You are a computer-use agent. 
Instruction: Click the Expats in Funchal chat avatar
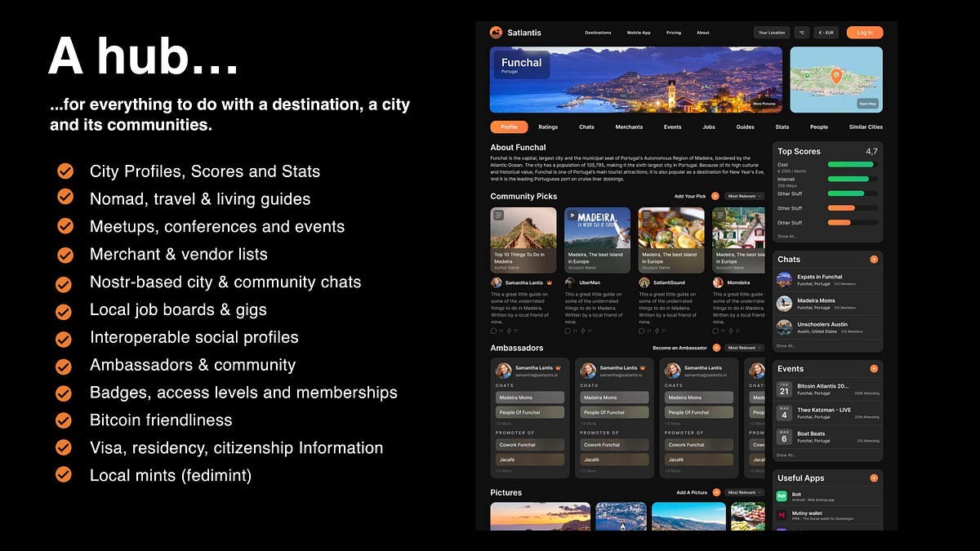point(785,280)
